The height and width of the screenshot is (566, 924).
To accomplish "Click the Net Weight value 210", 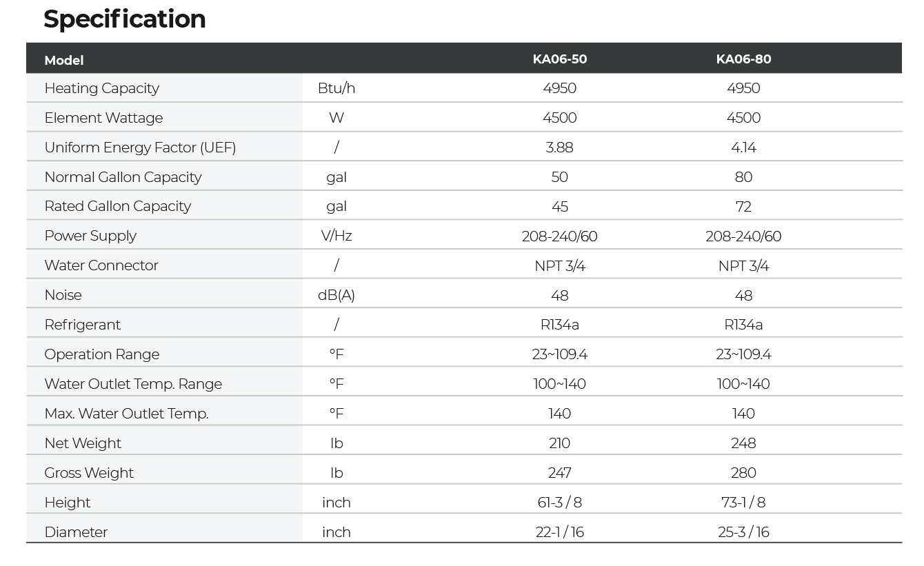I will tap(559, 443).
